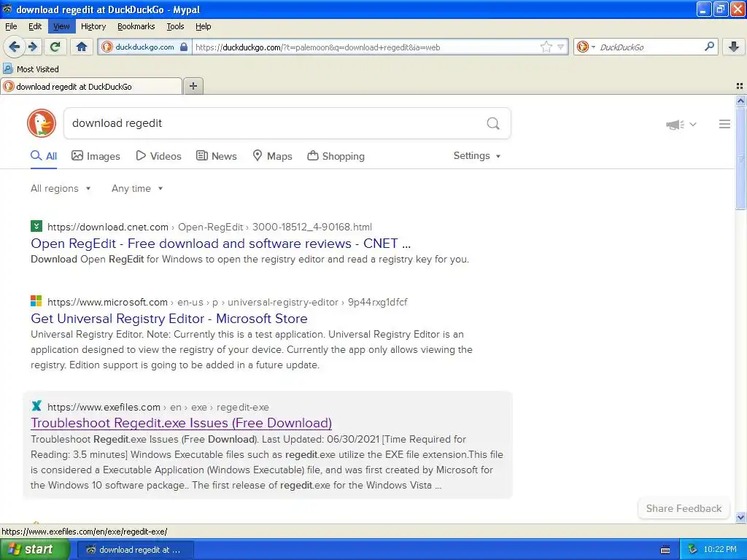The height and width of the screenshot is (560, 747).
Task: Click the network tray icon beside the clock
Action: point(693,549)
